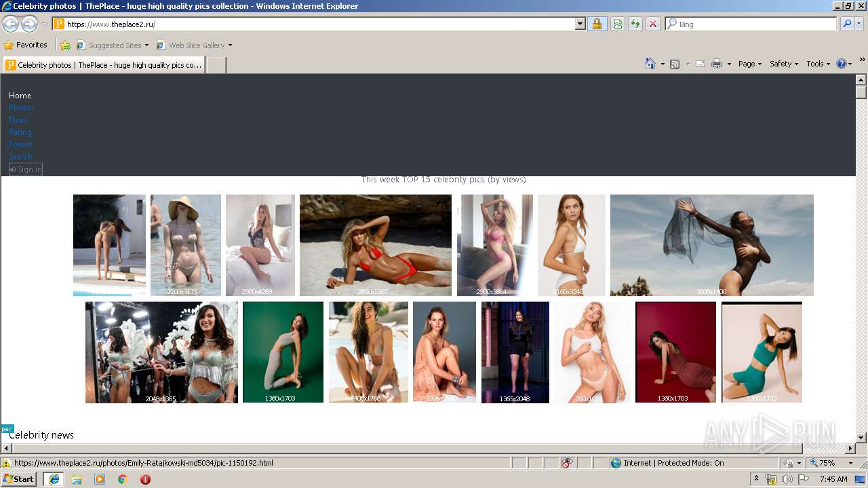The image size is (868, 488).
Task: Open Internet Explorer from taskbar
Action: coord(54,479)
